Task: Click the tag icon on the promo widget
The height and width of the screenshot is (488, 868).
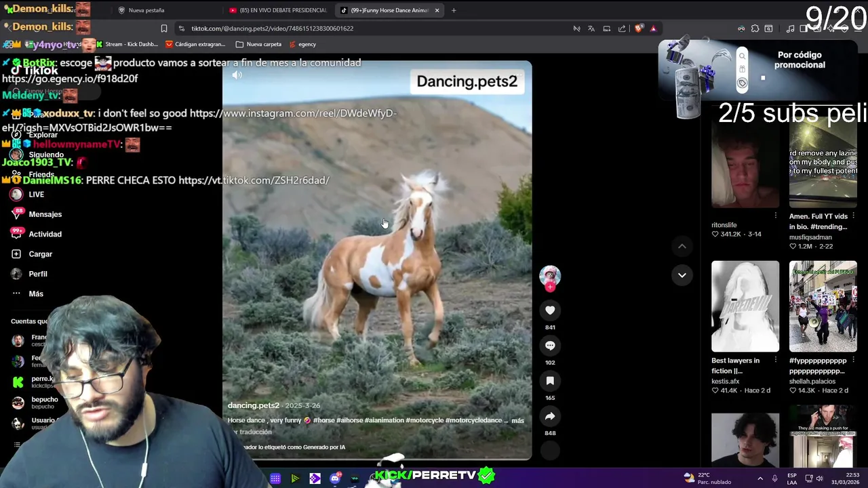Action: tap(742, 83)
